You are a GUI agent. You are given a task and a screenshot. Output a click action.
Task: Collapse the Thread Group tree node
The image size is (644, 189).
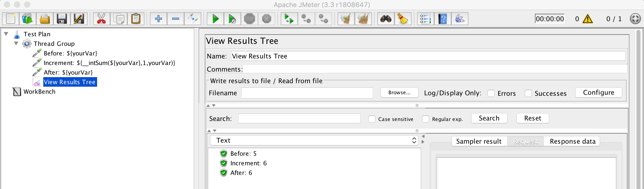tap(16, 44)
